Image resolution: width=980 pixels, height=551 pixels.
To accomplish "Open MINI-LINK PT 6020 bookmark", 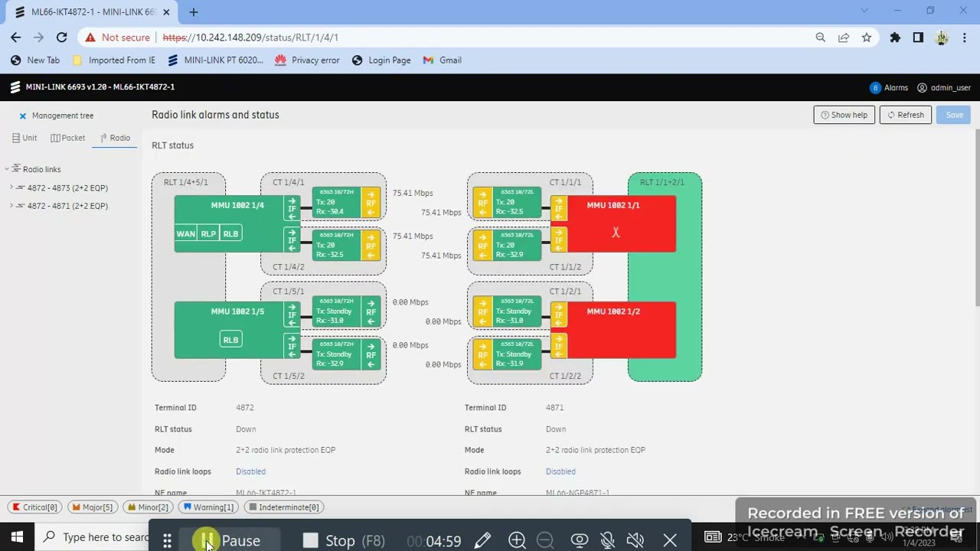I will tap(215, 60).
